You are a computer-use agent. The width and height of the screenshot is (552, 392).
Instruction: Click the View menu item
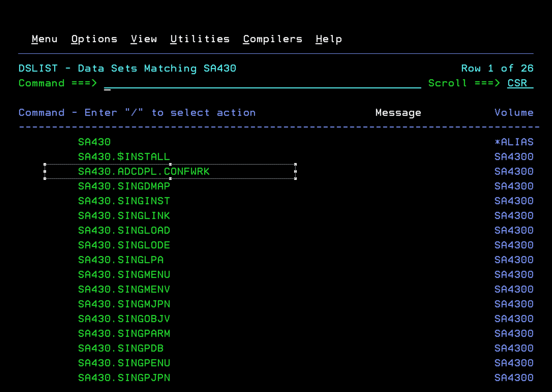click(144, 39)
